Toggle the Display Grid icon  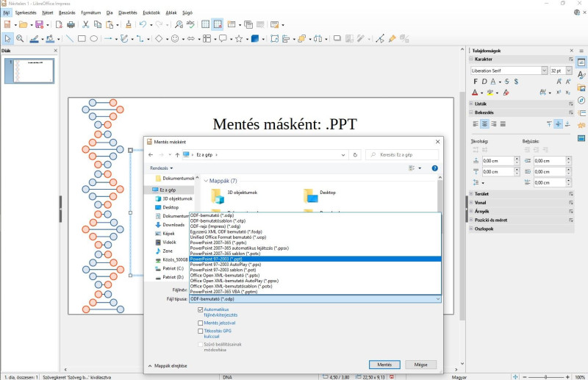coord(206,25)
